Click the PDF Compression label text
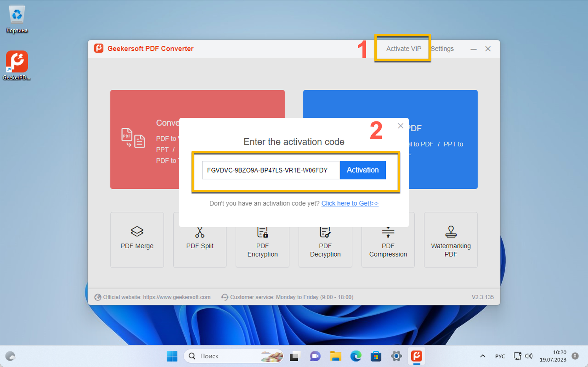Viewport: 588px width, 367px height. (388, 250)
